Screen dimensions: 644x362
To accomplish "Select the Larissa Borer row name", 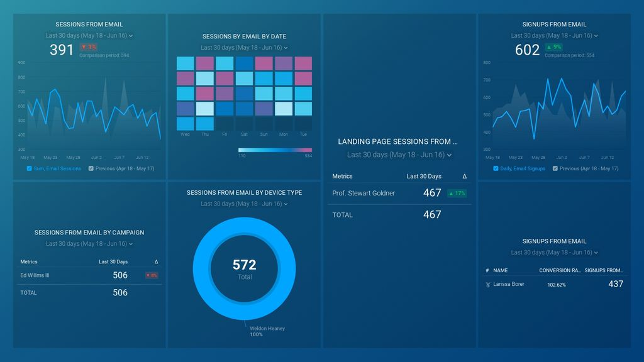I will pos(508,284).
